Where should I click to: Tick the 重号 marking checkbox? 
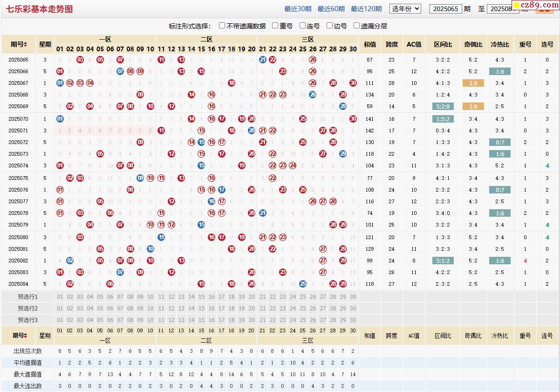click(x=275, y=26)
